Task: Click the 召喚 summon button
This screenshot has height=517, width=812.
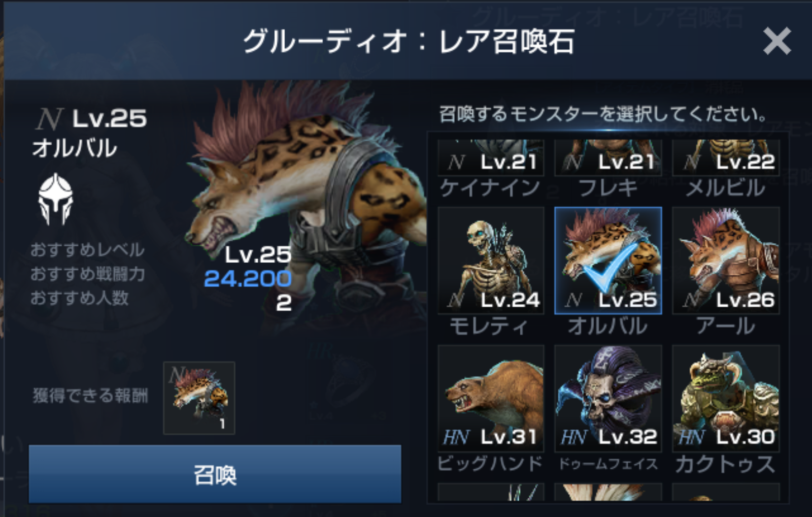Action: click(215, 475)
